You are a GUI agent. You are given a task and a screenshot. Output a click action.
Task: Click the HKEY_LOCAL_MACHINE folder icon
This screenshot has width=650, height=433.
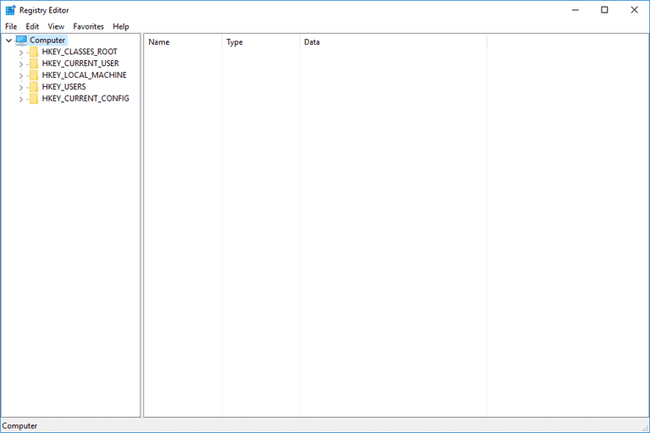(x=34, y=75)
